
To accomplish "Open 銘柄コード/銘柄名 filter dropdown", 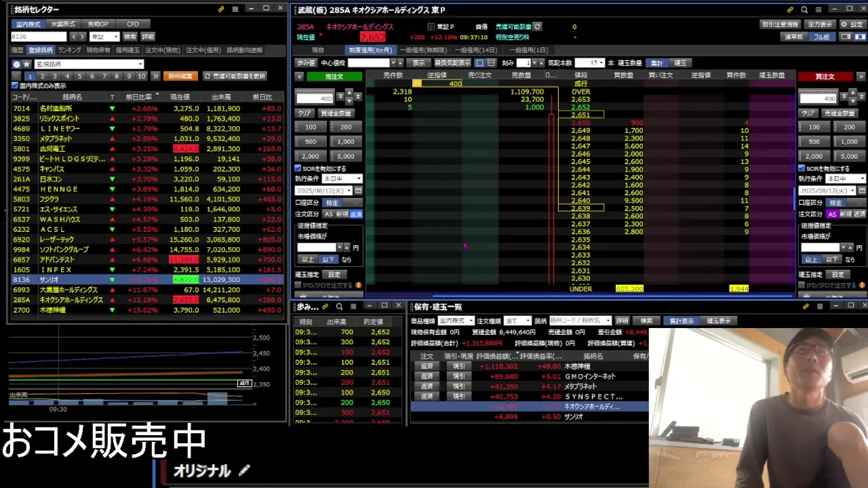I will tap(580, 321).
